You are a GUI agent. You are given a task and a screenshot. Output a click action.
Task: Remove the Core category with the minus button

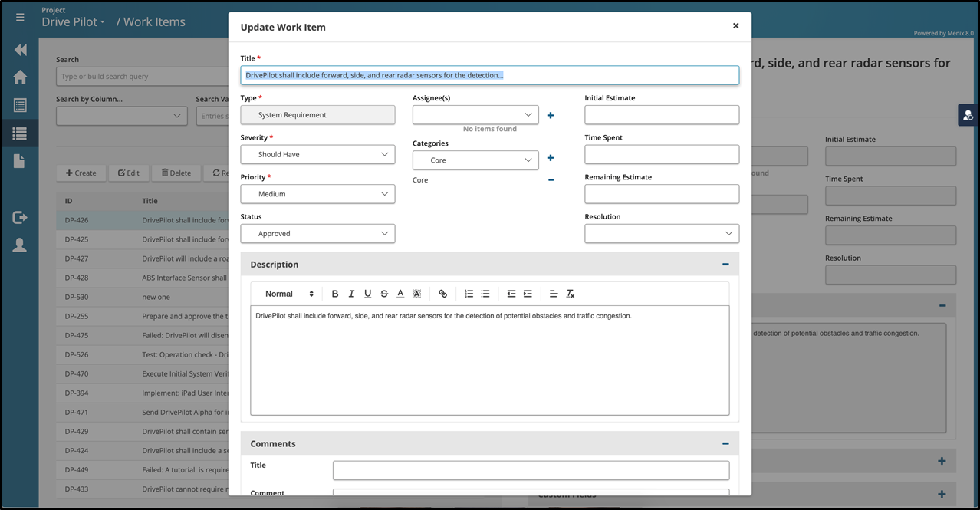(551, 180)
